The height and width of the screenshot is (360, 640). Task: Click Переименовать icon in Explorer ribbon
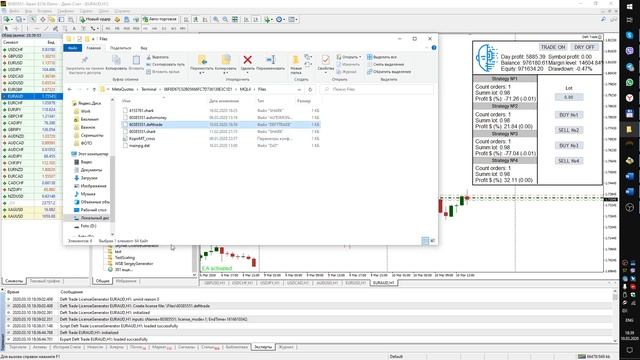point(270,64)
